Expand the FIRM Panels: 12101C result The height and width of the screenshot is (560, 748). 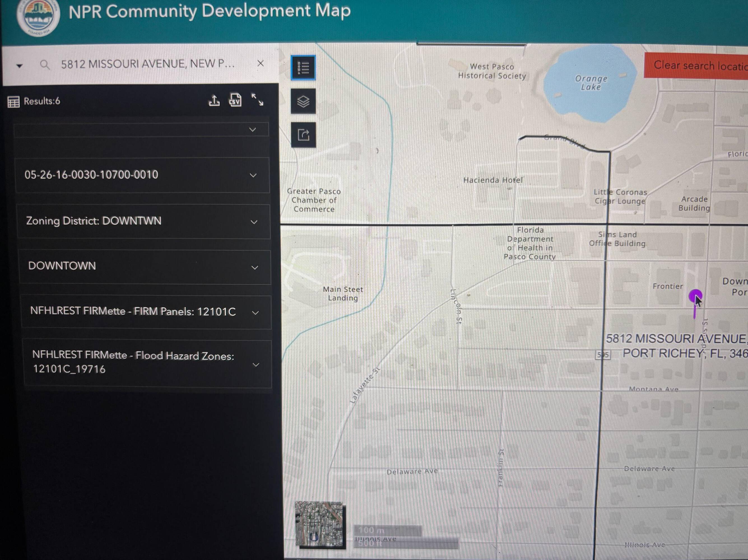click(x=146, y=312)
